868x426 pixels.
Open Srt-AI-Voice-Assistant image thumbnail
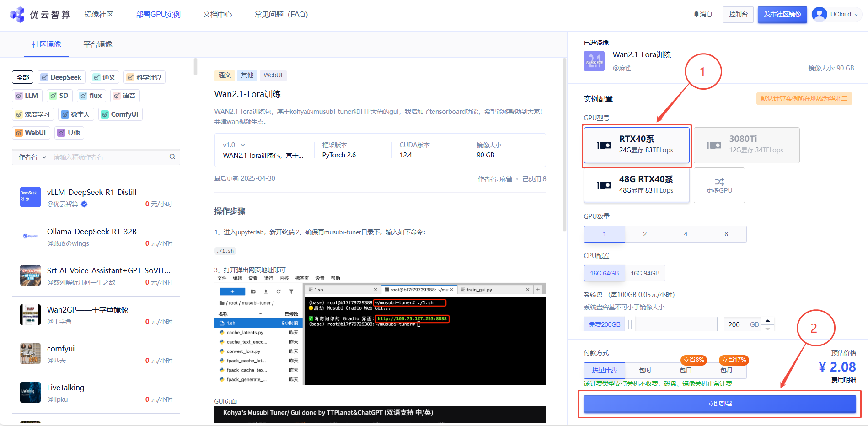click(x=30, y=275)
